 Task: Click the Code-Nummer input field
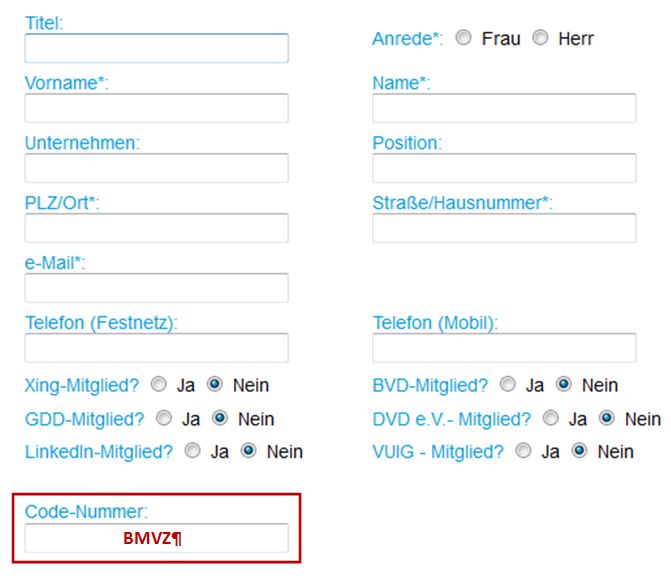coord(156,538)
